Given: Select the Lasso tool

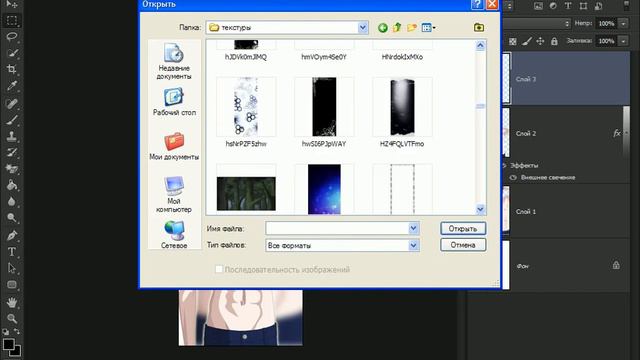Looking at the screenshot, I should pos(12,37).
